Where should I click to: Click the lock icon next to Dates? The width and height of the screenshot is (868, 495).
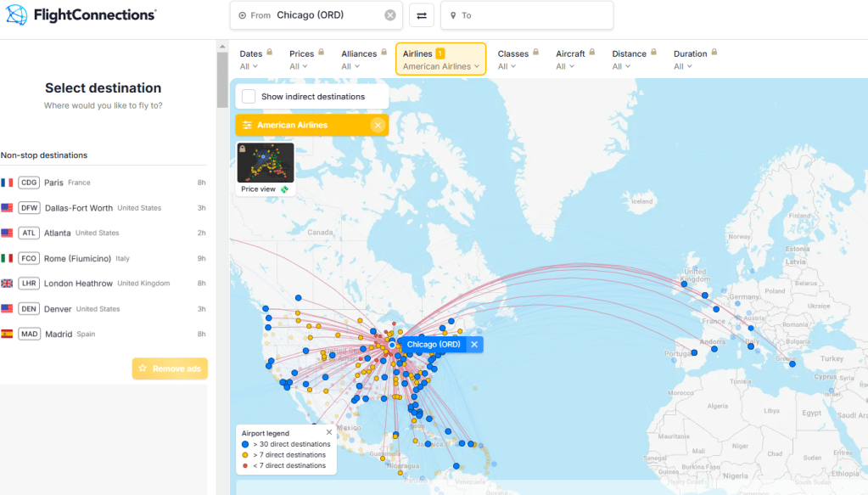270,53
